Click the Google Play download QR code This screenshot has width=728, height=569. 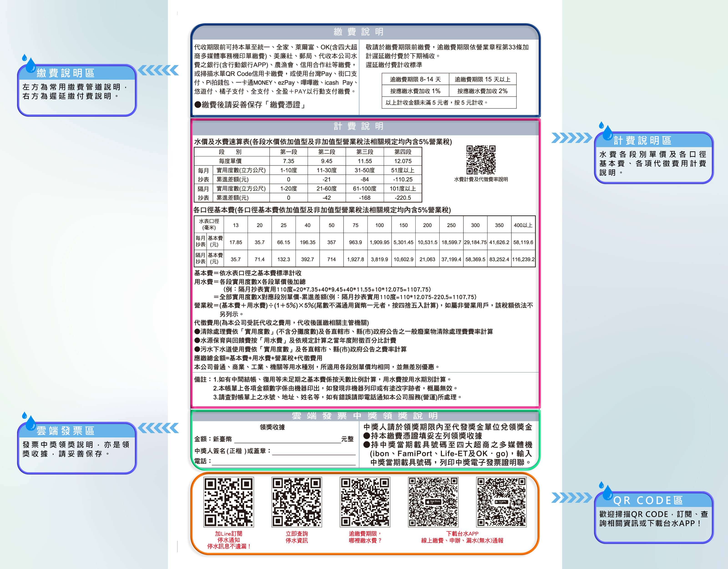(501, 502)
